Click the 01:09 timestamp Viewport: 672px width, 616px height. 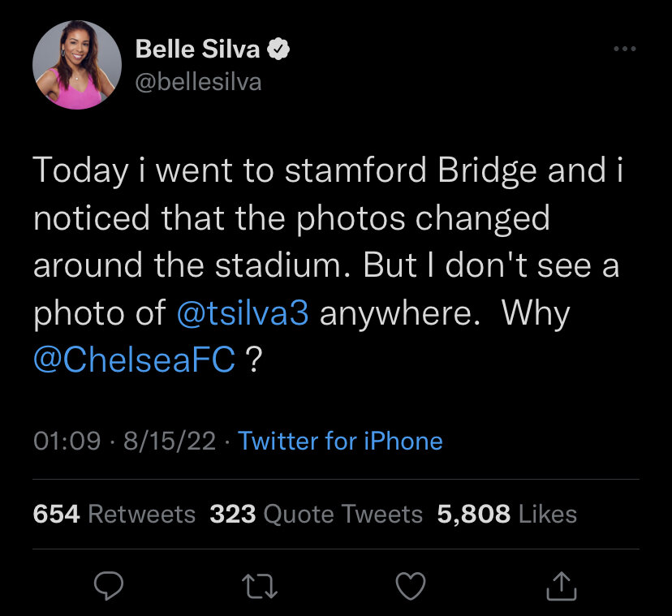(x=67, y=441)
